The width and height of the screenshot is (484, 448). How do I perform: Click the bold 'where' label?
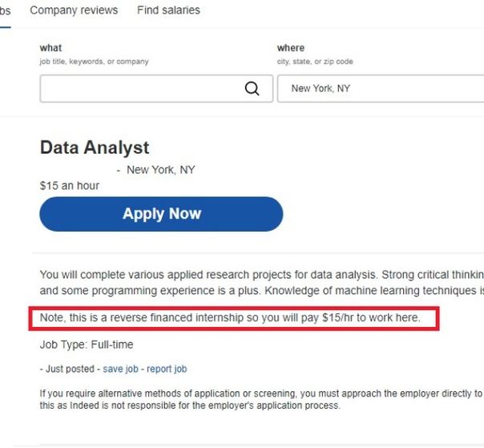[x=291, y=48]
